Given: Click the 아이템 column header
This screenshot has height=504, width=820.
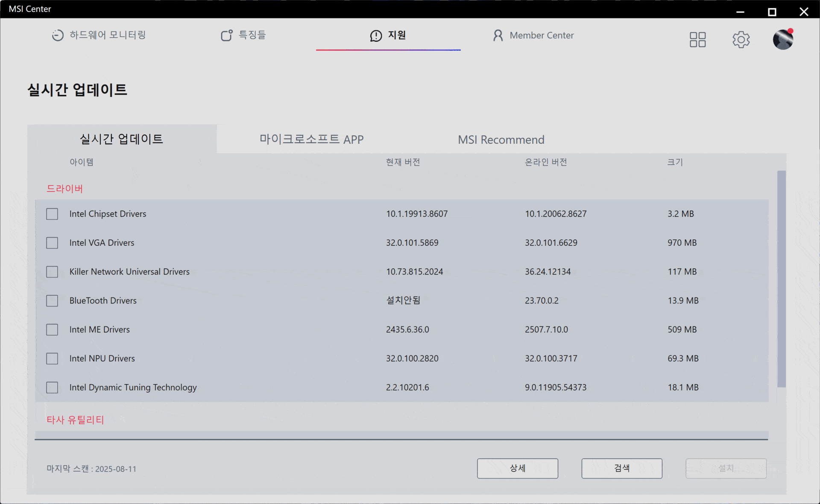Looking at the screenshot, I should (x=82, y=162).
